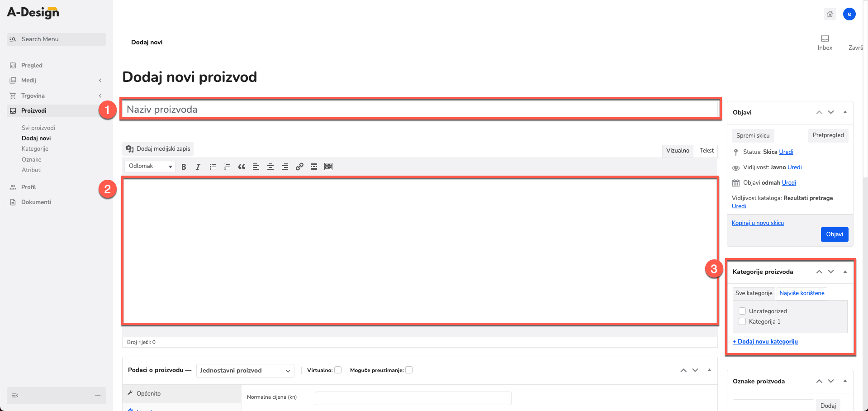
Task: Switch to the Tekst editor tab
Action: [707, 151]
